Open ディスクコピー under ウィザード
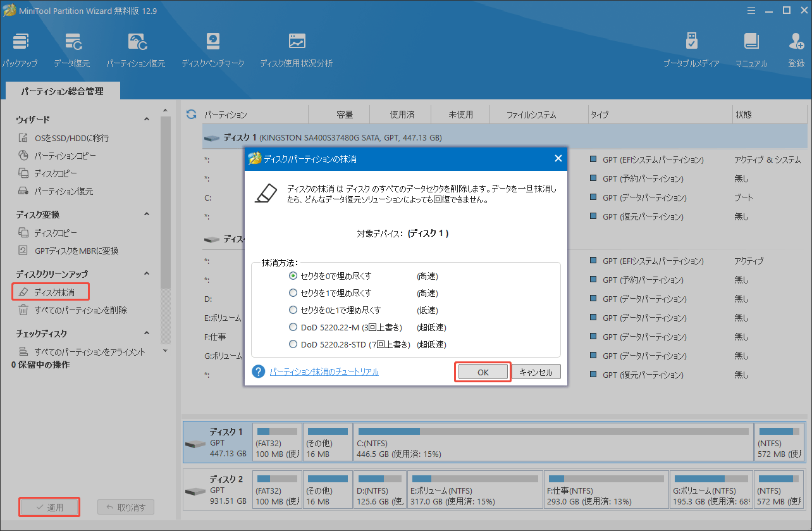The image size is (812, 531). (48, 173)
